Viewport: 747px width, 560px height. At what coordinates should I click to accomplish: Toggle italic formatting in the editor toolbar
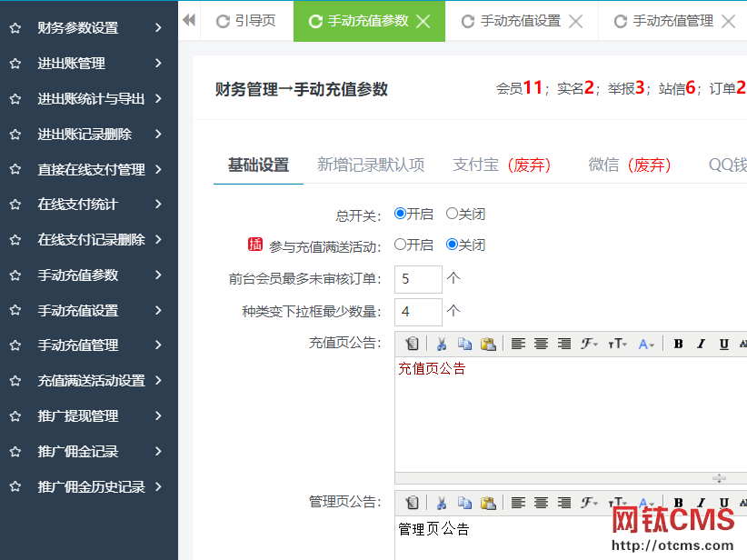tap(700, 345)
